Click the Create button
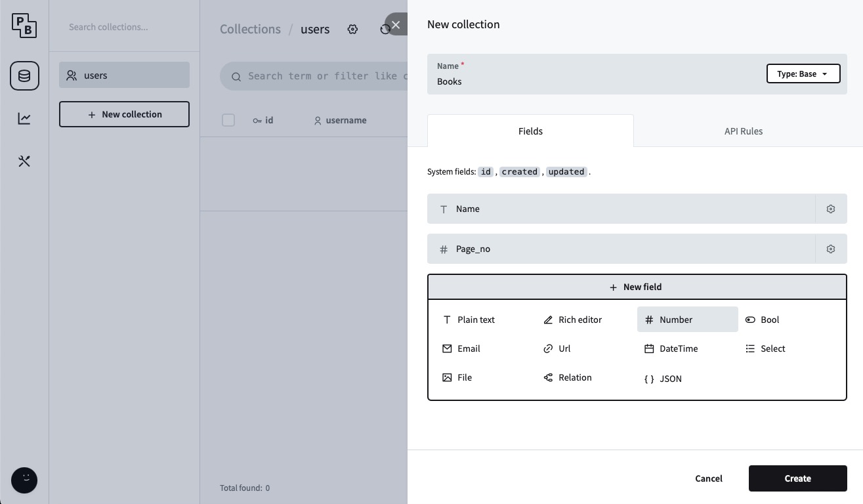Viewport: 863px width, 504px height. click(x=797, y=478)
